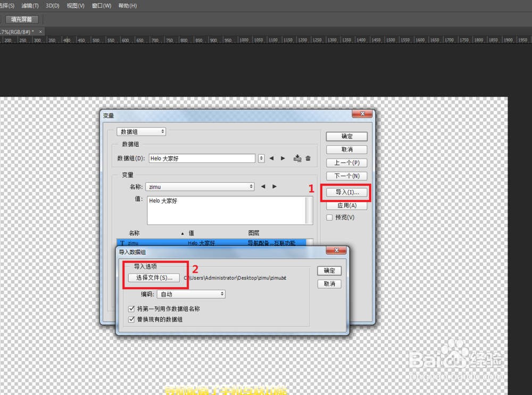Open the 编码 自动 encoding dropdown

pos(191,295)
